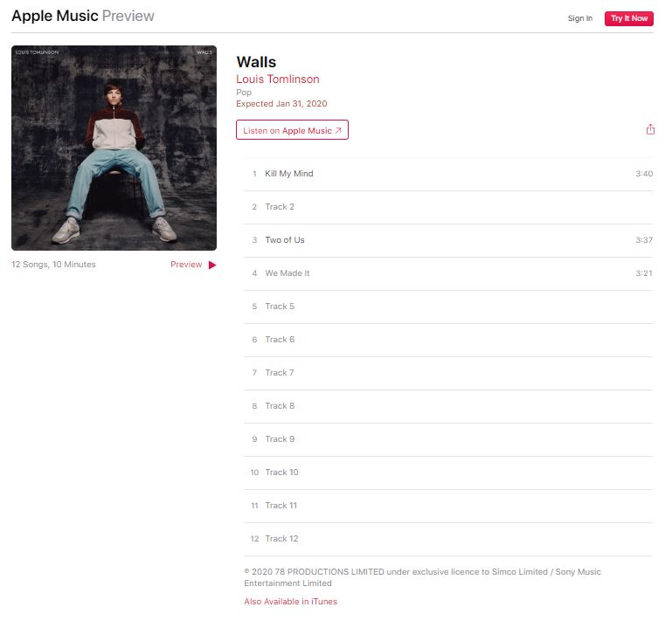The height and width of the screenshot is (621, 672).
Task: Select the Track 10 row
Action: [448, 473]
